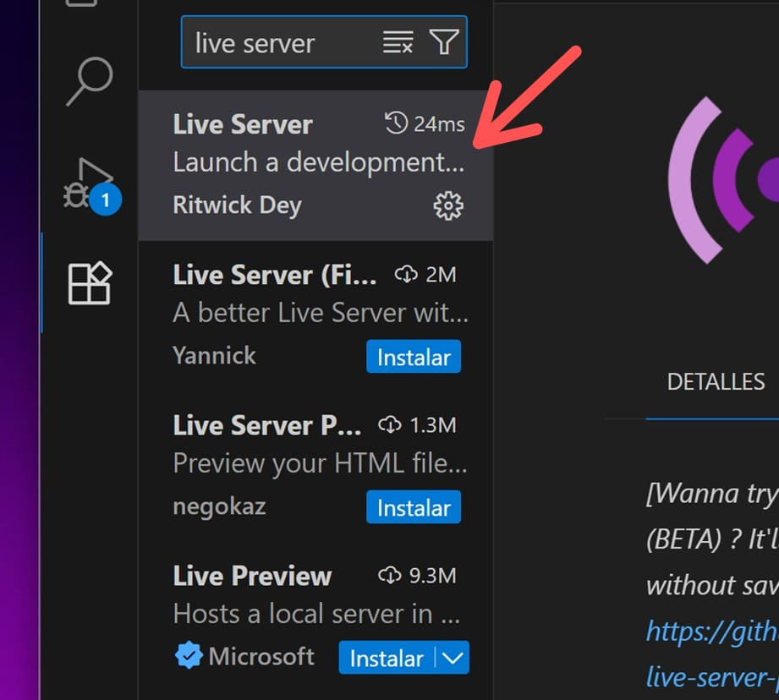
Task: Install the negokaz Live Server Preview
Action: [414, 507]
